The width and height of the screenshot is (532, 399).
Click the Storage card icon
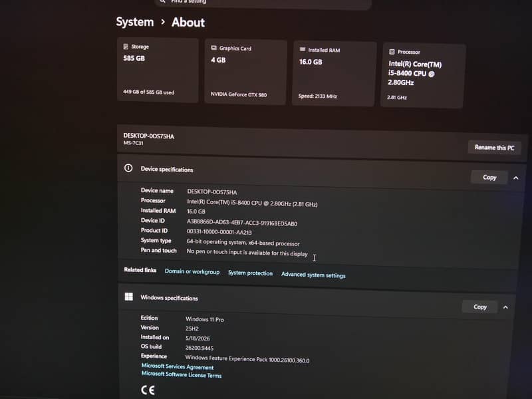pyautogui.click(x=126, y=47)
